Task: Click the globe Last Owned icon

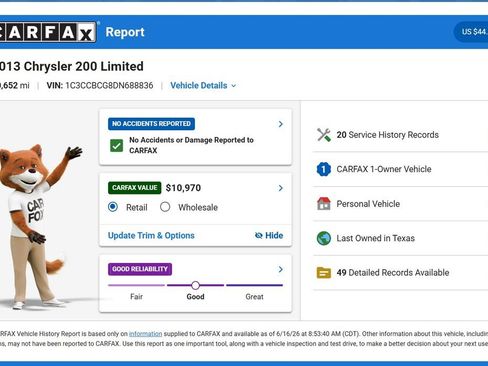Action: coord(324,238)
